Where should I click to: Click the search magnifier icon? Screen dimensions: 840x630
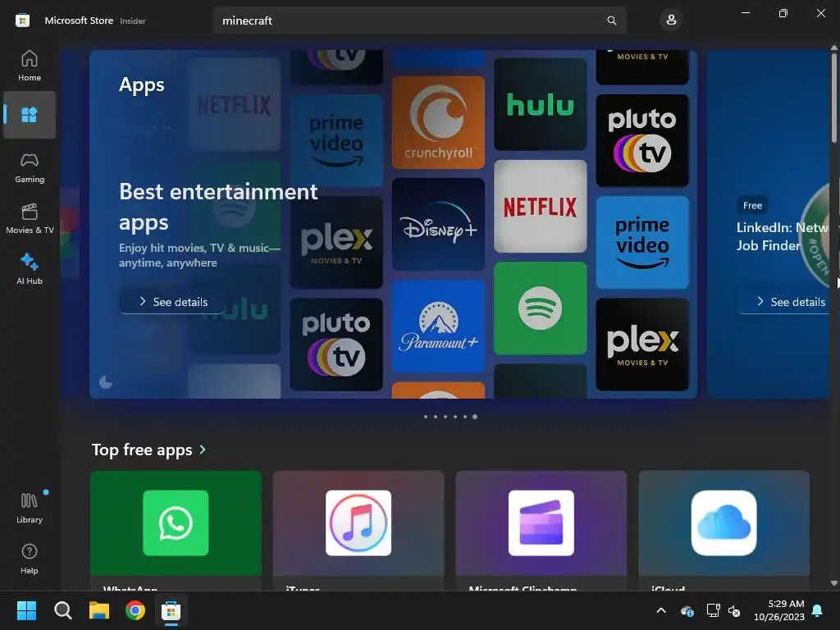[x=611, y=21]
